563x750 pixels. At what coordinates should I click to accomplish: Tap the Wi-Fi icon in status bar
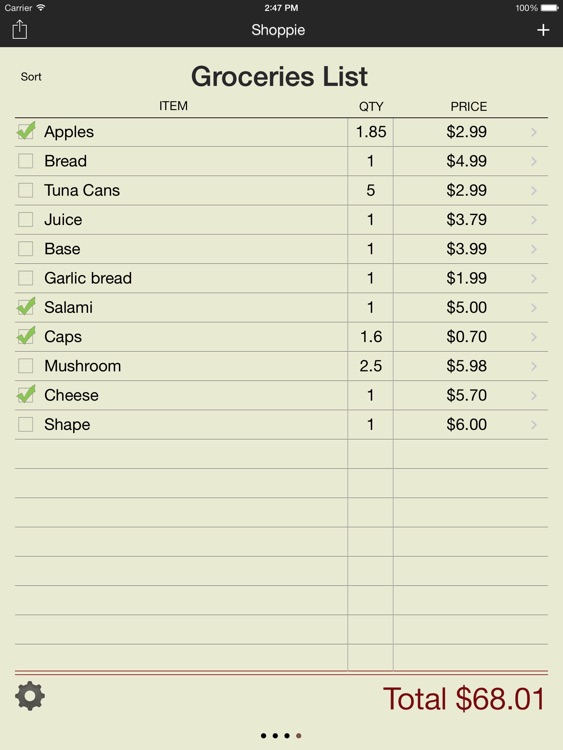[41, 8]
